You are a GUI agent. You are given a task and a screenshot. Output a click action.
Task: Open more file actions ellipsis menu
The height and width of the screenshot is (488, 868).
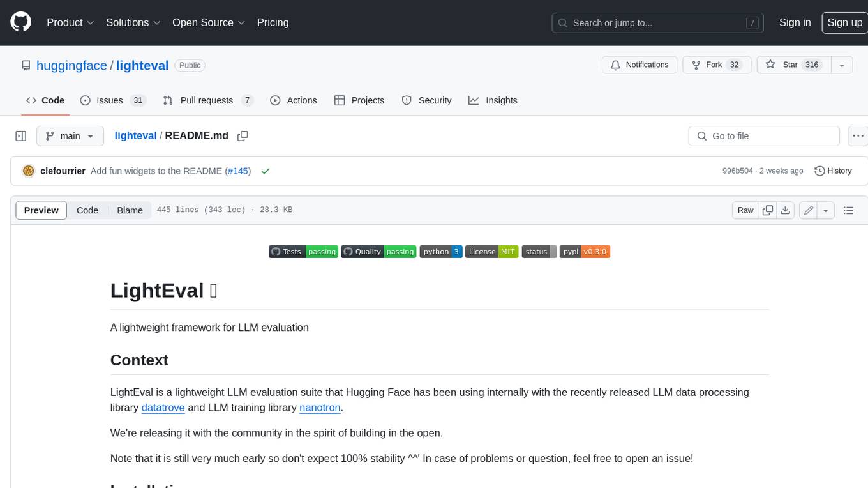point(857,136)
